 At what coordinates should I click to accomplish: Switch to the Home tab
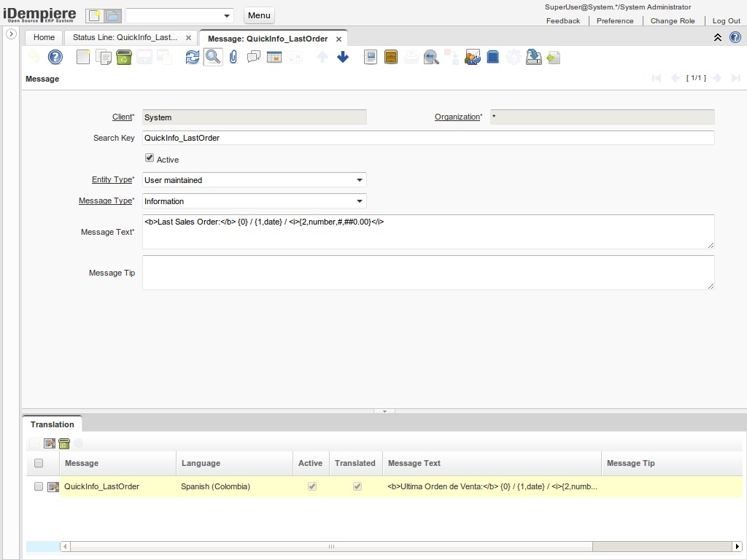point(44,37)
